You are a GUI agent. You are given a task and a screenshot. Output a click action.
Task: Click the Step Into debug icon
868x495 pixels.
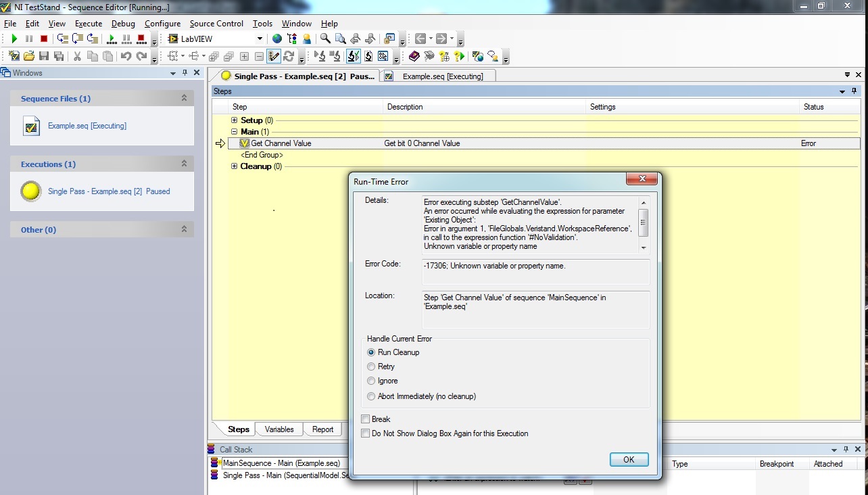[x=63, y=39]
